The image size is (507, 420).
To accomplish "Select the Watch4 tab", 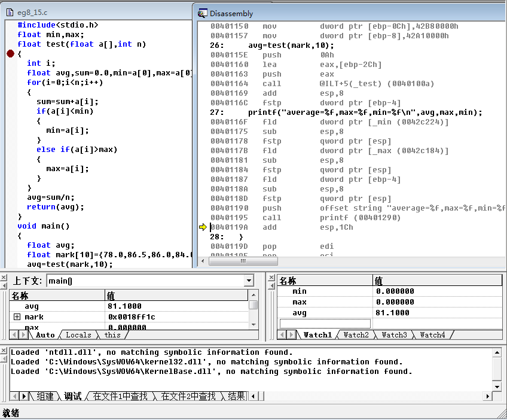I will pyautogui.click(x=432, y=335).
